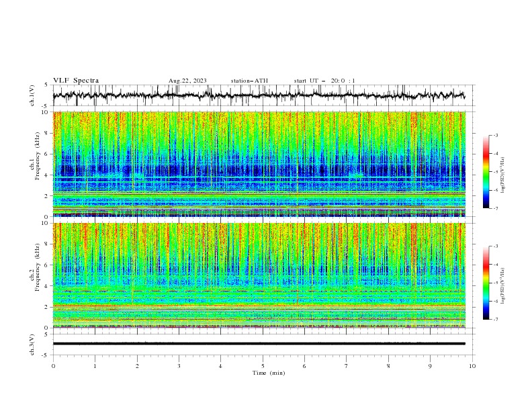Click time axis tick label "4"
This screenshot has width=532, height=411.
221,366
